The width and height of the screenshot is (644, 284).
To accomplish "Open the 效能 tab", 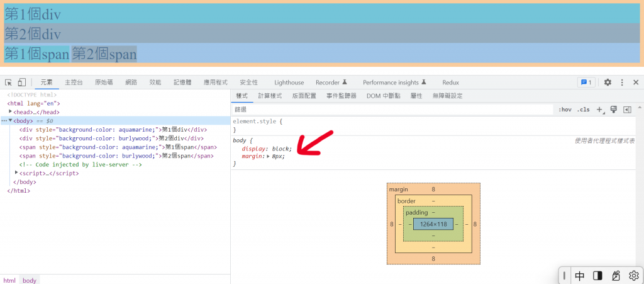I will pos(155,82).
